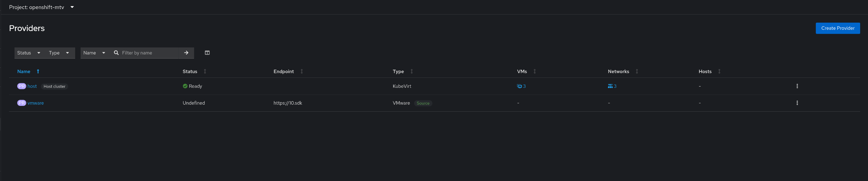The width and height of the screenshot is (868, 181).
Task: Open the Name filter-type dropdown
Action: pyautogui.click(x=94, y=53)
